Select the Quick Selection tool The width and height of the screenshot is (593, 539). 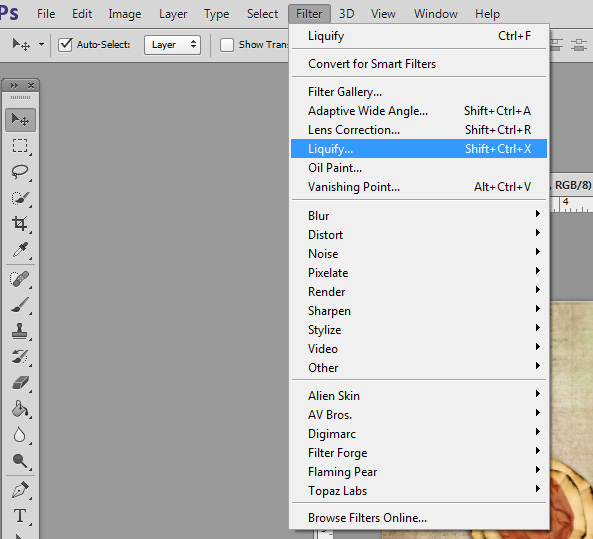(20, 198)
